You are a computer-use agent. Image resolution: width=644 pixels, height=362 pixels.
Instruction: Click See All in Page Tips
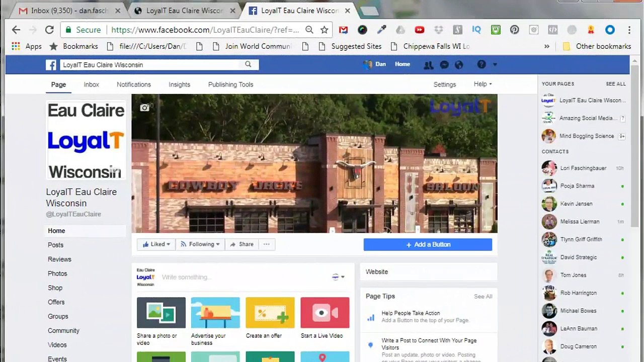pyautogui.click(x=483, y=297)
